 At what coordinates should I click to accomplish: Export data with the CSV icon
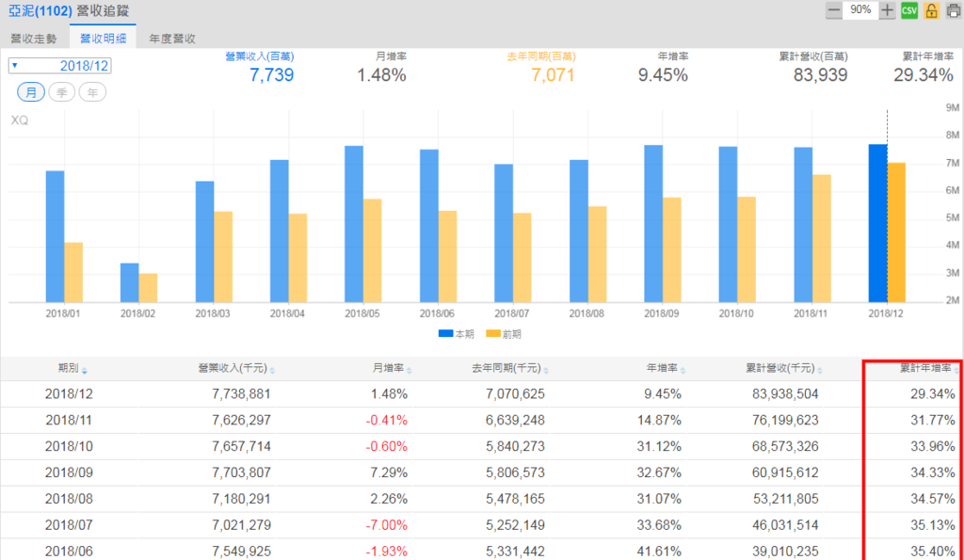tap(909, 10)
